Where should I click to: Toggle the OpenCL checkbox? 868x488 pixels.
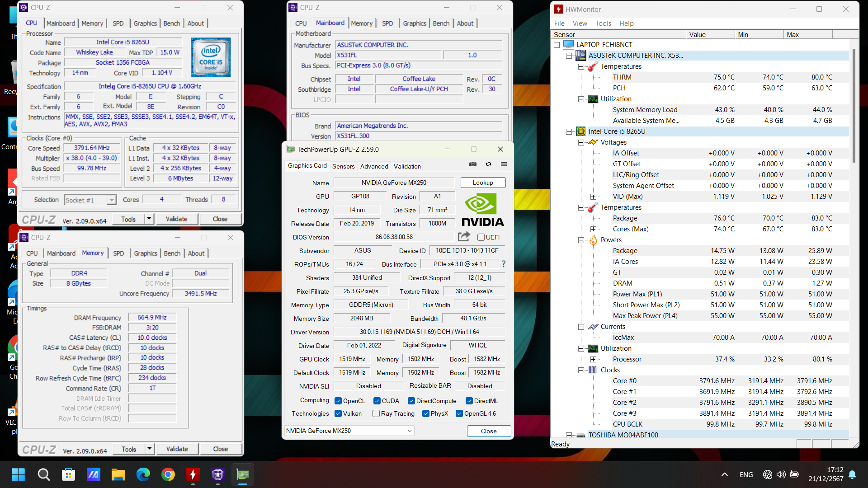point(338,401)
